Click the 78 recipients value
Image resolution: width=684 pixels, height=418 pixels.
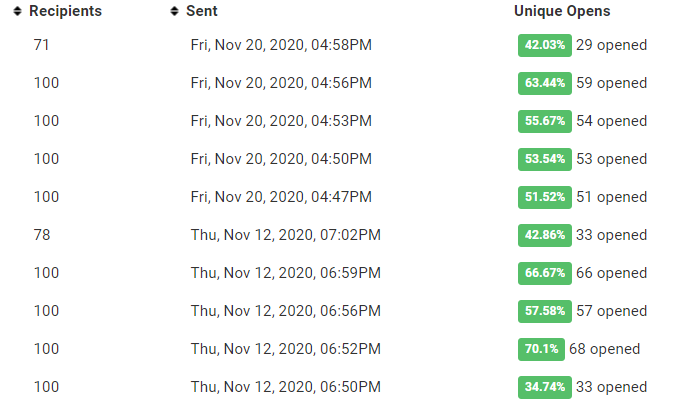[41, 235]
